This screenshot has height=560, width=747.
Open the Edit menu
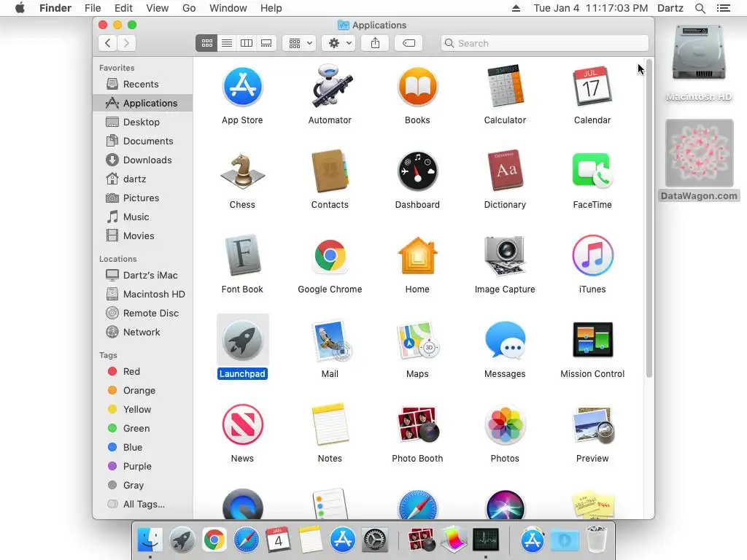point(123,8)
